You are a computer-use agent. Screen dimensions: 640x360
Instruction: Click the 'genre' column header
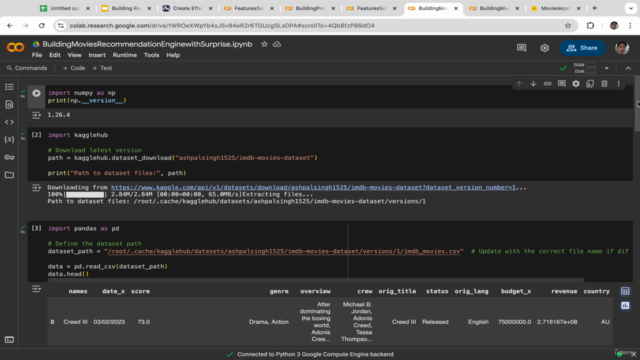[279, 291]
